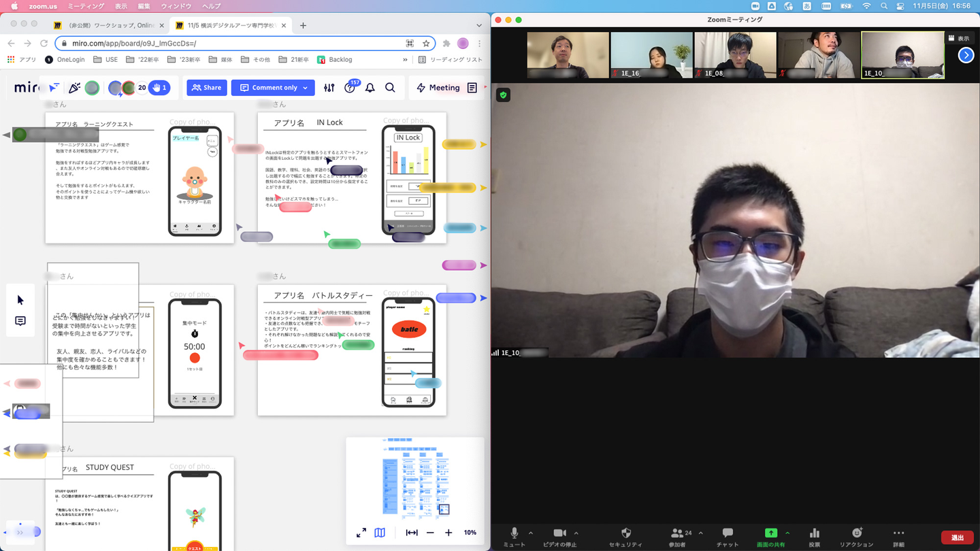Select the 1E_16 participant video thumbnail

pos(651,55)
